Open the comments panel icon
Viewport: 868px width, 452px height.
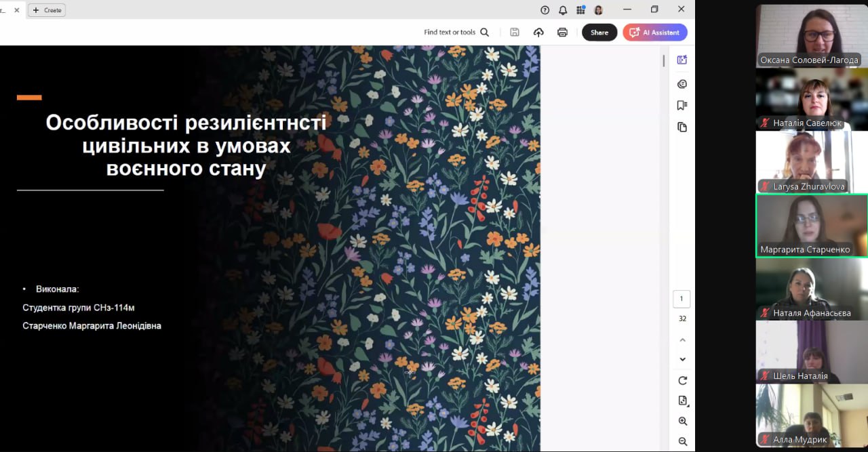click(x=682, y=84)
